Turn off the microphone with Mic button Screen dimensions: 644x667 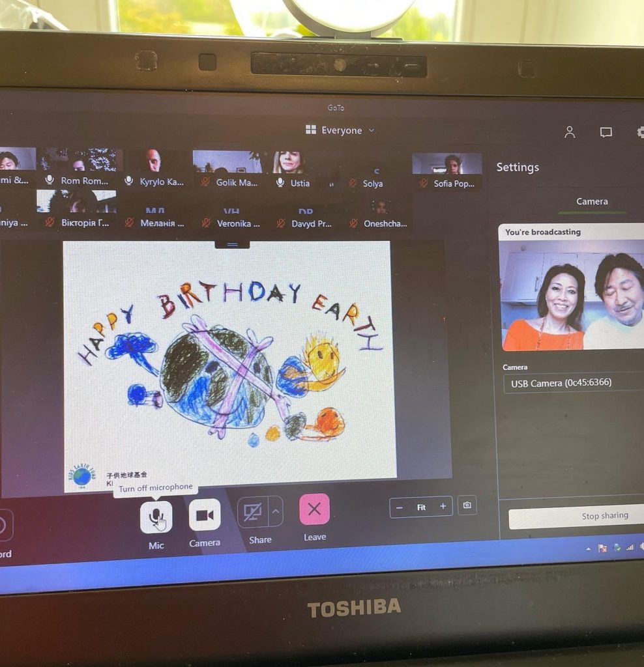point(156,517)
